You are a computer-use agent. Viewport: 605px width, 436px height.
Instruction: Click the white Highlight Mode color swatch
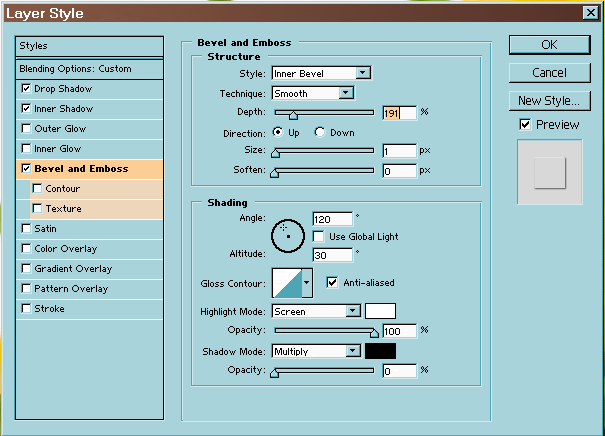pyautogui.click(x=380, y=311)
